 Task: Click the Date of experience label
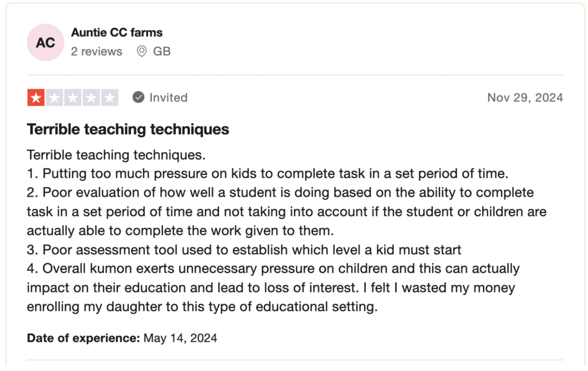(82, 338)
